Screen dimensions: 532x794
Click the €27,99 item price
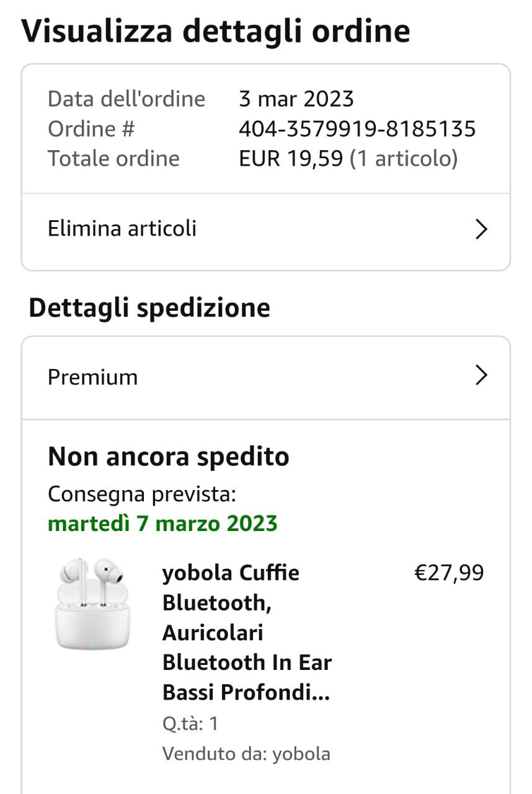[449, 573]
